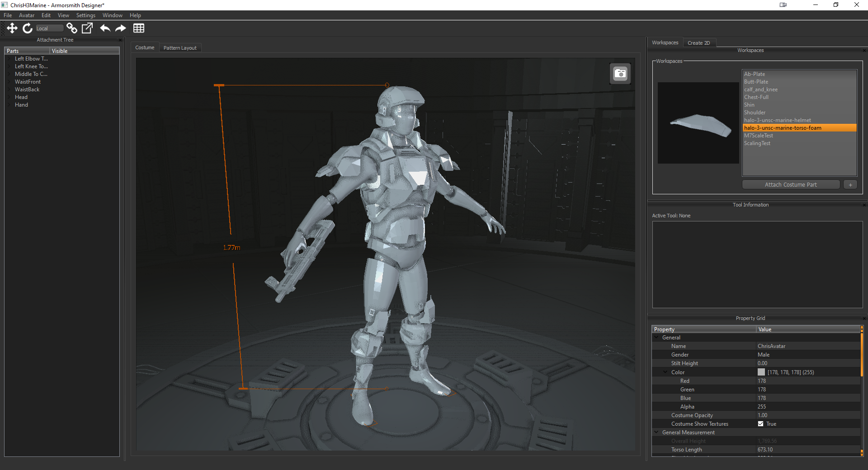This screenshot has height=470, width=868.
Task: Select Butt-Plate in workspaces list
Action: pyautogui.click(x=800, y=82)
